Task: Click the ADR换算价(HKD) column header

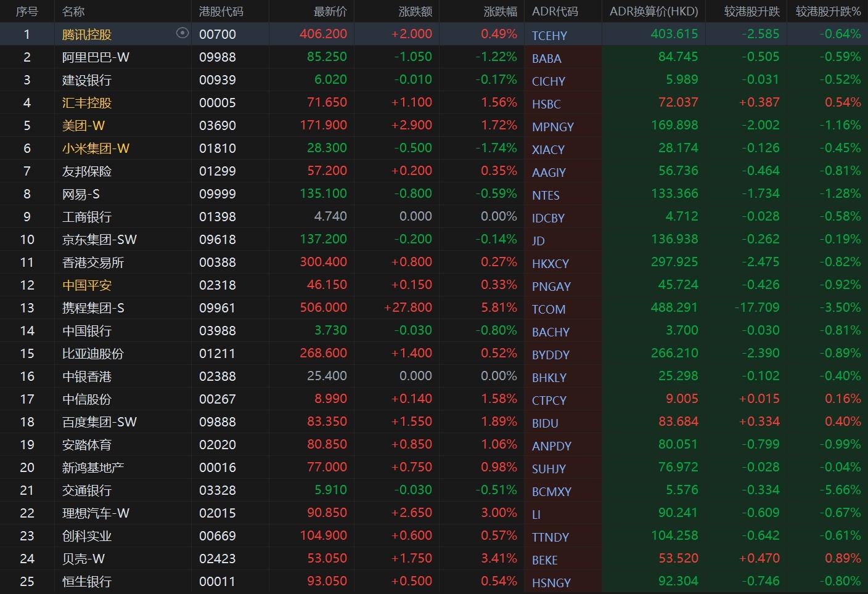Action: pos(653,12)
